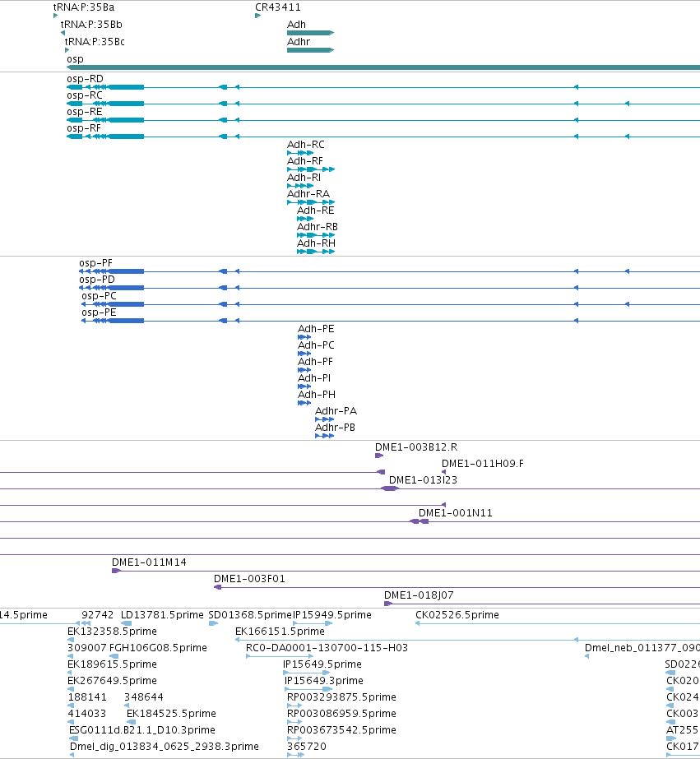This screenshot has height=759, width=700.
Task: Click the 309007 EST label
Action: click(x=86, y=648)
